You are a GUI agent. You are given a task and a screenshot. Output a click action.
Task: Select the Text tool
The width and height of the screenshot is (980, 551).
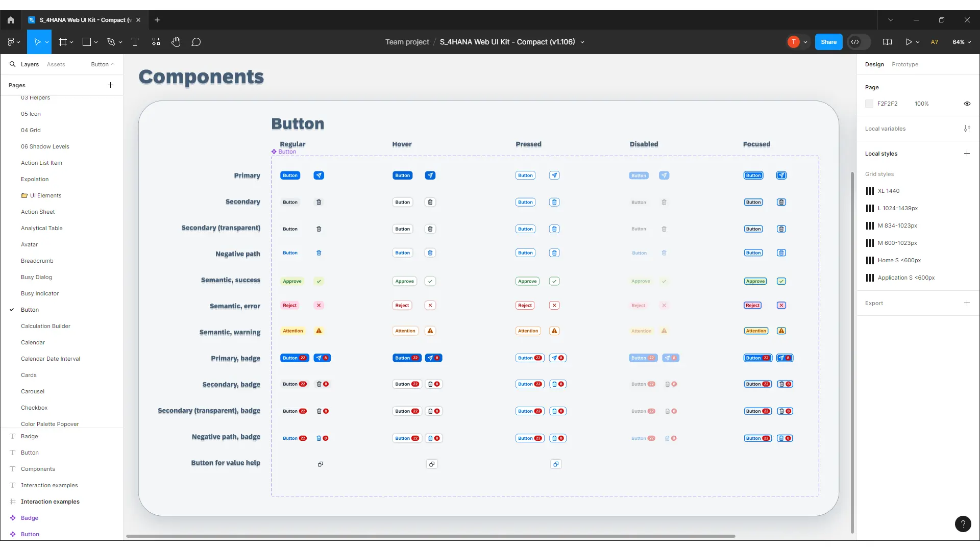point(135,42)
